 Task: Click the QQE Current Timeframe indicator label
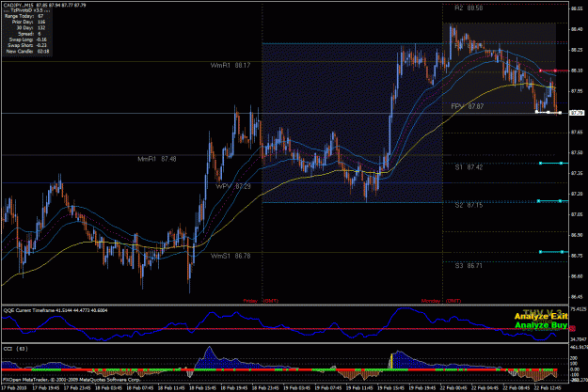point(56,310)
